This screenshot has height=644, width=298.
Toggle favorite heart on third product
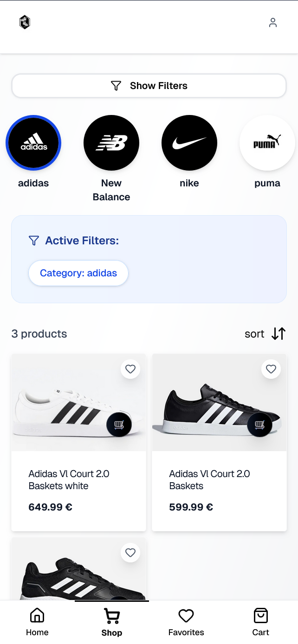tap(130, 553)
